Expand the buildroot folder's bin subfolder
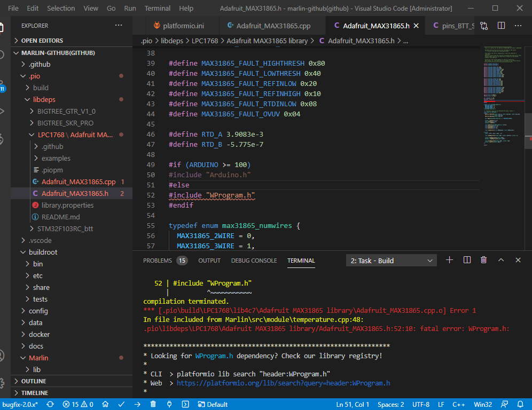 coord(37,264)
